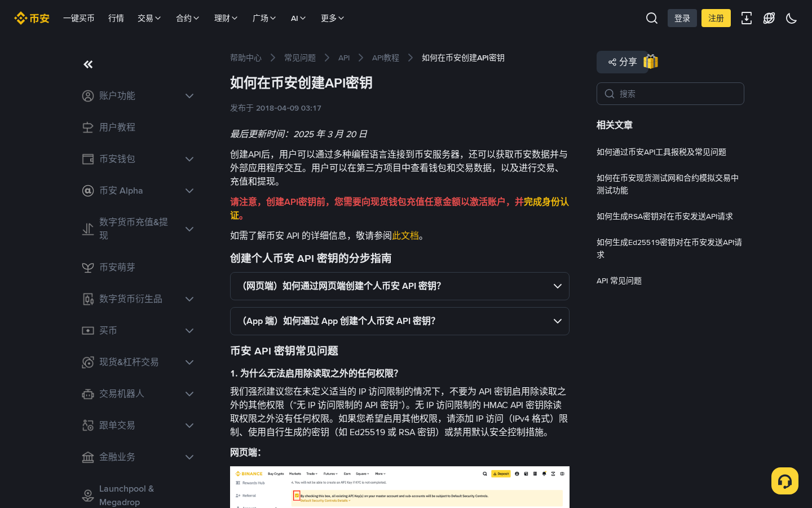
Task: Open related article 如何生成RSA密钥对
Action: click(665, 216)
